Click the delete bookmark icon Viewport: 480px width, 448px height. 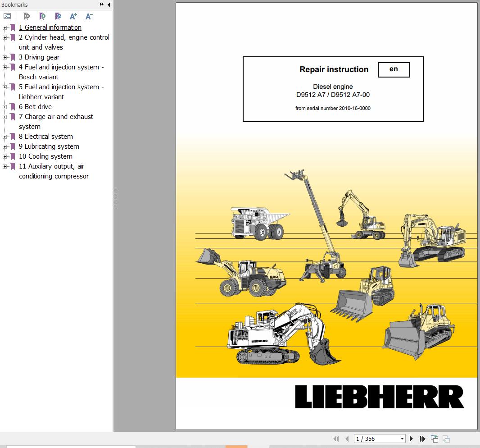27,16
